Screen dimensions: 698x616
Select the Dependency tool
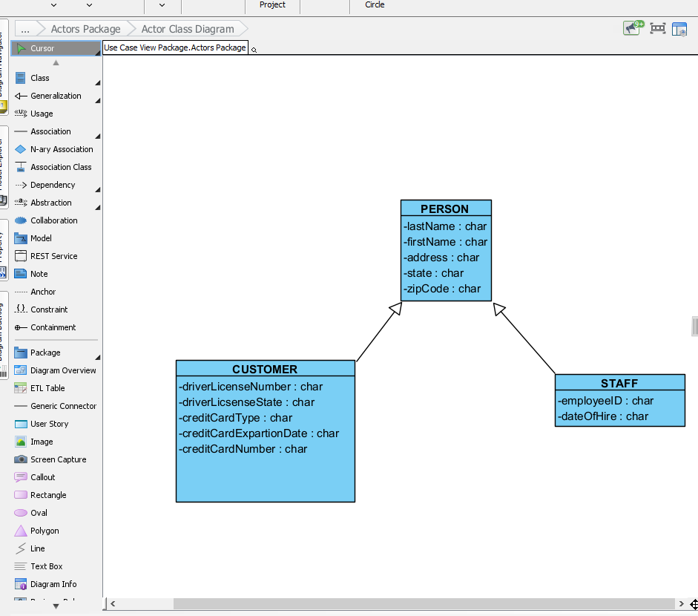tap(52, 185)
